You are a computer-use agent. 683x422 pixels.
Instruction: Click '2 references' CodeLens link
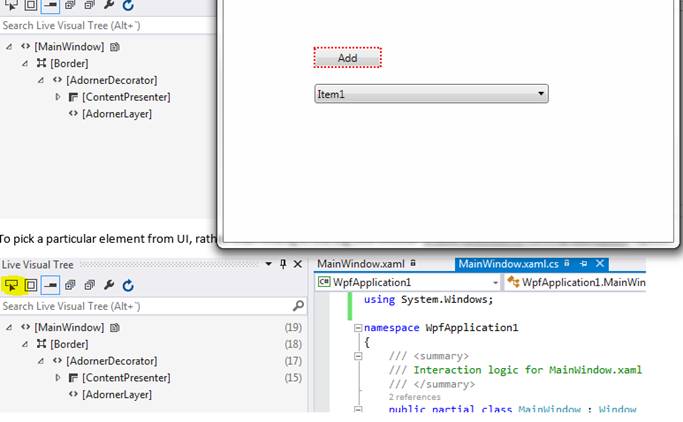tap(414, 397)
